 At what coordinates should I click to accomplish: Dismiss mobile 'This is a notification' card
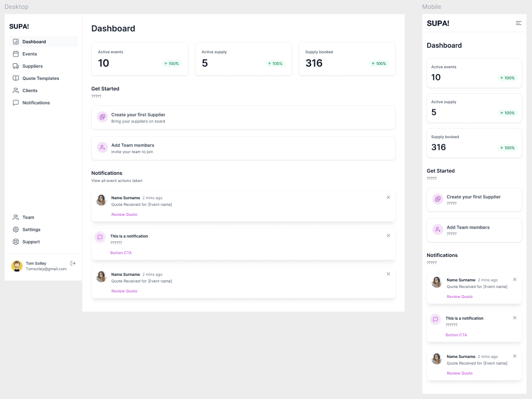(x=515, y=317)
